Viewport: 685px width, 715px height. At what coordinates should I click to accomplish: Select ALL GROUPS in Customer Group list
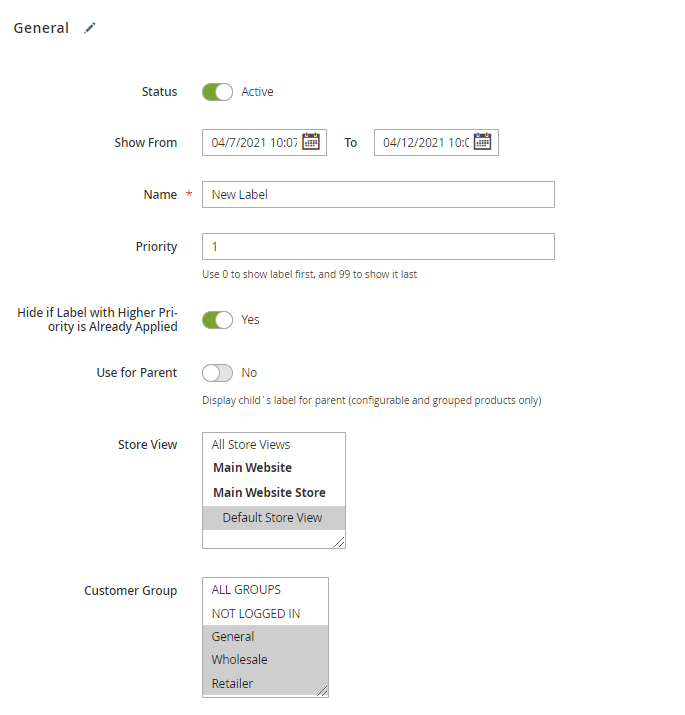pos(265,590)
